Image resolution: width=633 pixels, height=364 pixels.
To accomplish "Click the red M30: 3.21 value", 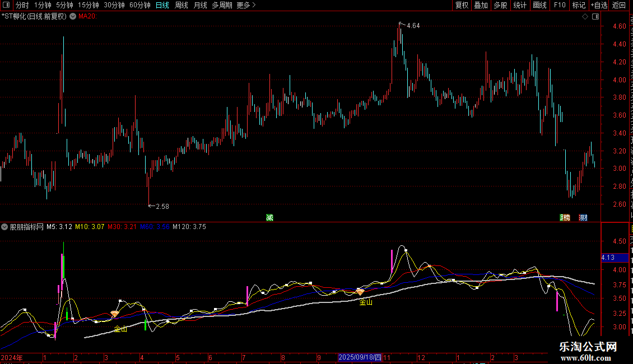I will 122,227.
